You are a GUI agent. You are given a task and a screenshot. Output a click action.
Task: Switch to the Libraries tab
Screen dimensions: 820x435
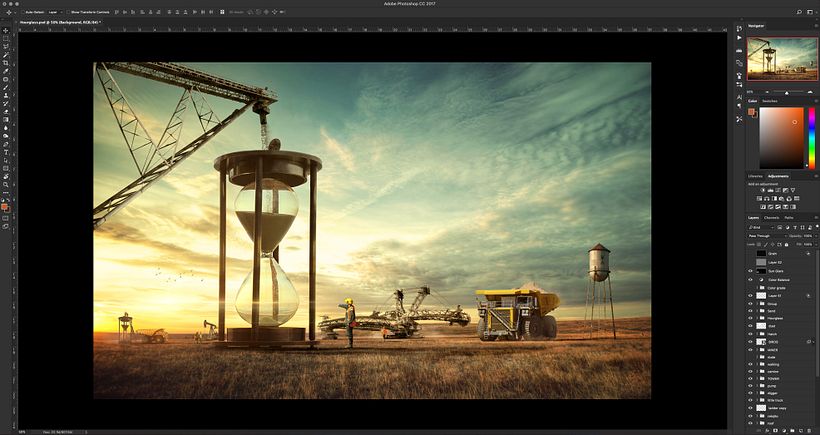(755, 176)
